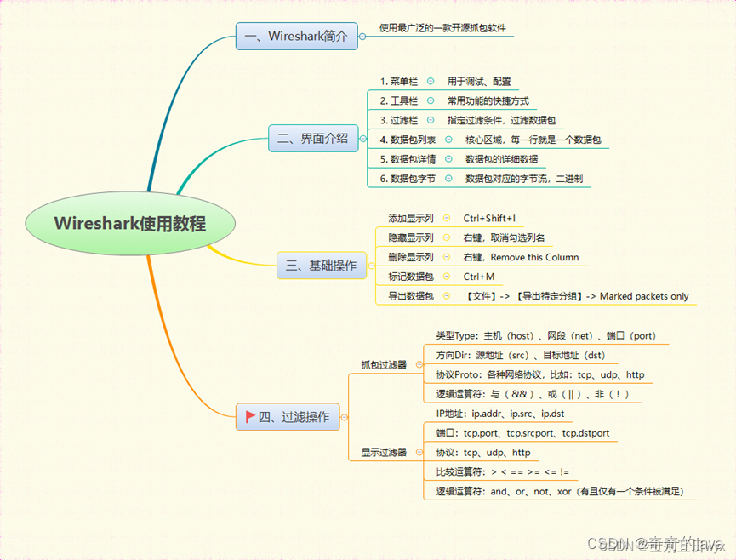Viewport: 736px width, 560px height.
Task: Select the 使用最广泛的一款开源抓包软件 note node
Action: click(x=444, y=28)
